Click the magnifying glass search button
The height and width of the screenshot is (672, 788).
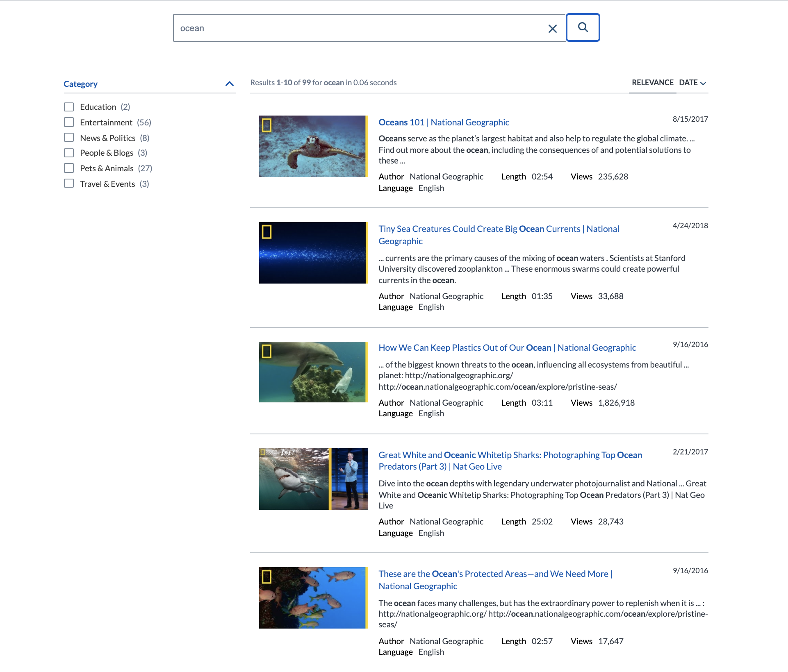583,27
